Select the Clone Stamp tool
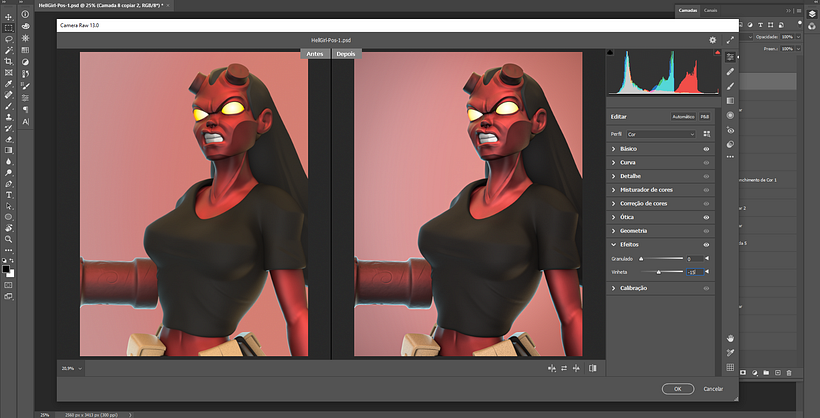The image size is (820, 418). pyautogui.click(x=8, y=117)
